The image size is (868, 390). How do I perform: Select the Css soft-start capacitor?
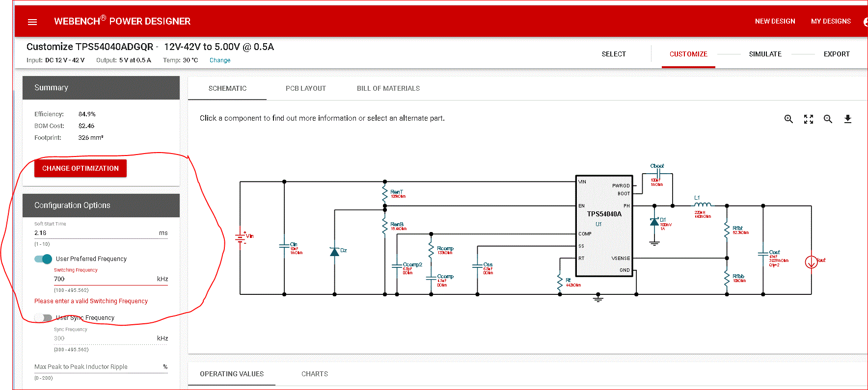pyautogui.click(x=478, y=266)
